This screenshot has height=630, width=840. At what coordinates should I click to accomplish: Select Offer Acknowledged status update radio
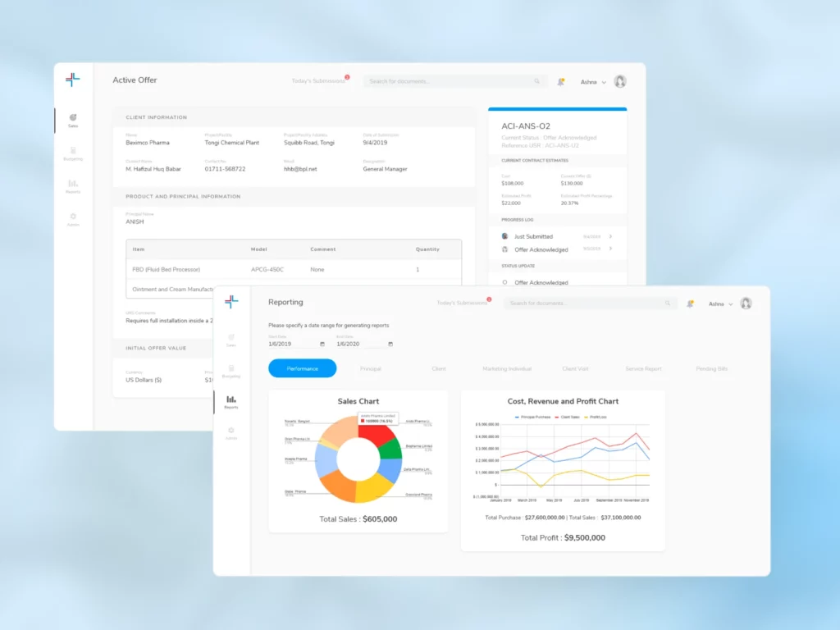pos(504,282)
